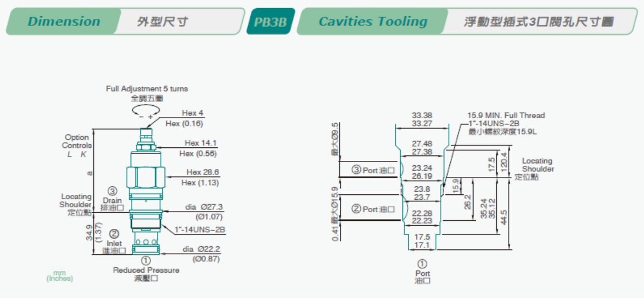Image resolution: width=644 pixels, height=298 pixels.
Task: Select the '23.24' bore dimension
Action: pos(422,168)
